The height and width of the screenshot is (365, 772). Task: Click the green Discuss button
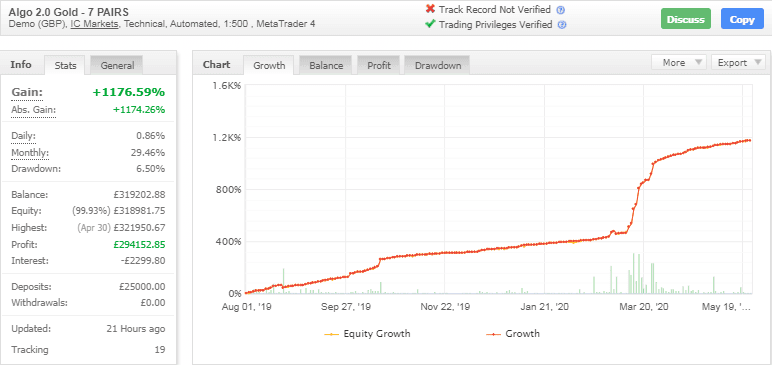click(x=685, y=20)
